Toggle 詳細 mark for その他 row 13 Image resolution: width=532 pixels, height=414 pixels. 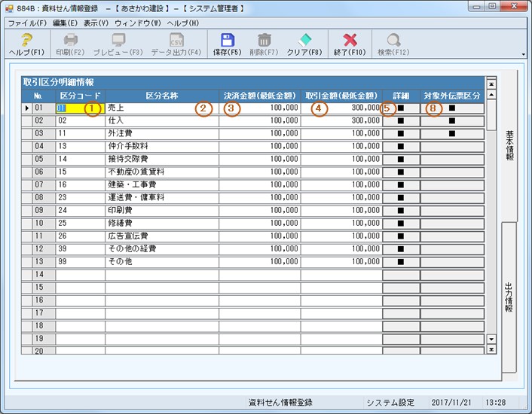click(401, 261)
